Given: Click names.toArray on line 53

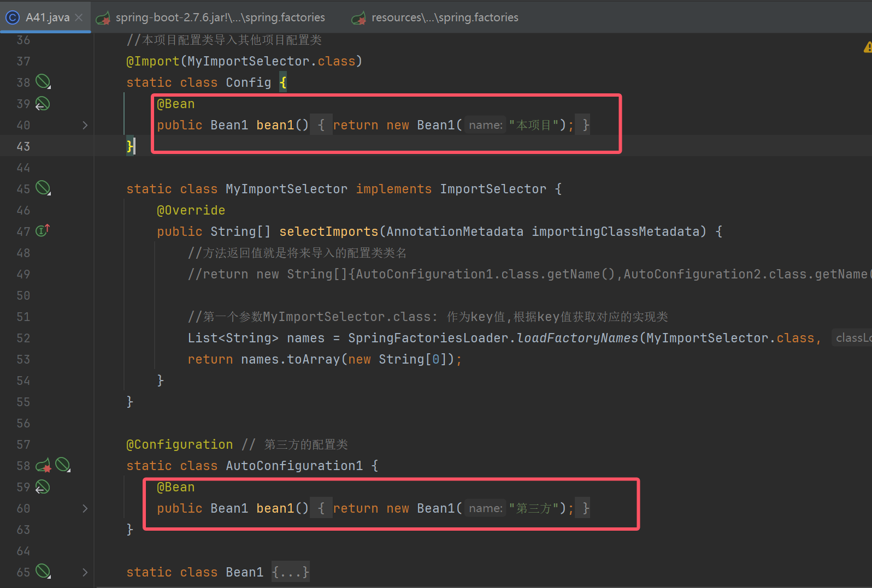Looking at the screenshot, I should 290,359.
